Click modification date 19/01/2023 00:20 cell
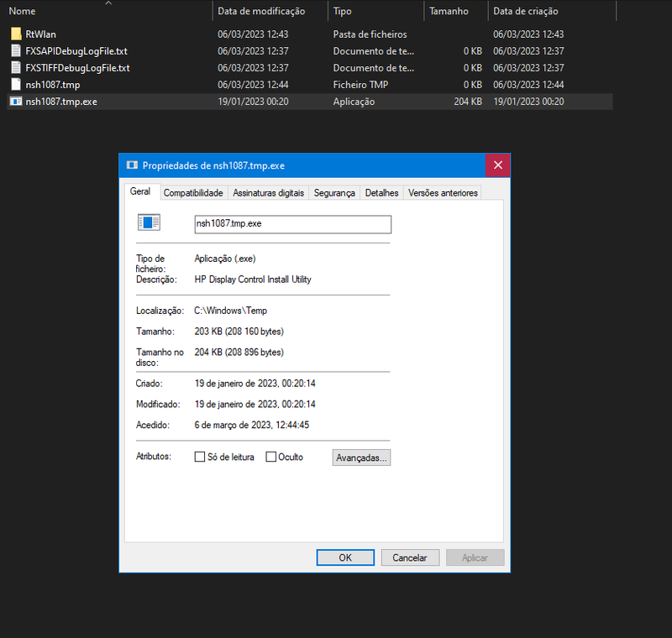 click(x=253, y=102)
